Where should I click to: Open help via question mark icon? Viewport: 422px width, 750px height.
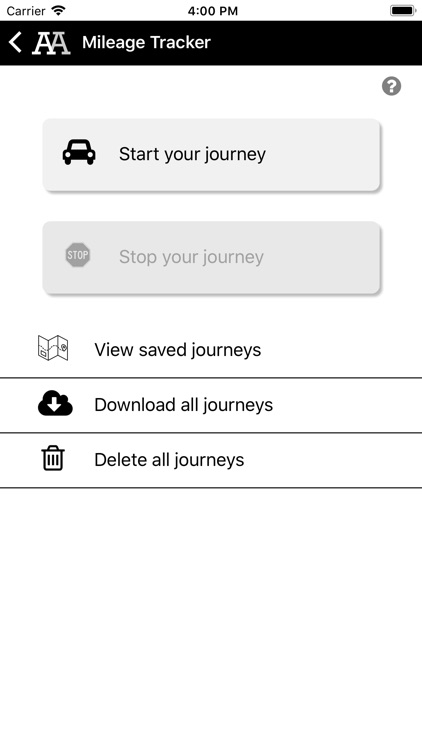tap(391, 87)
